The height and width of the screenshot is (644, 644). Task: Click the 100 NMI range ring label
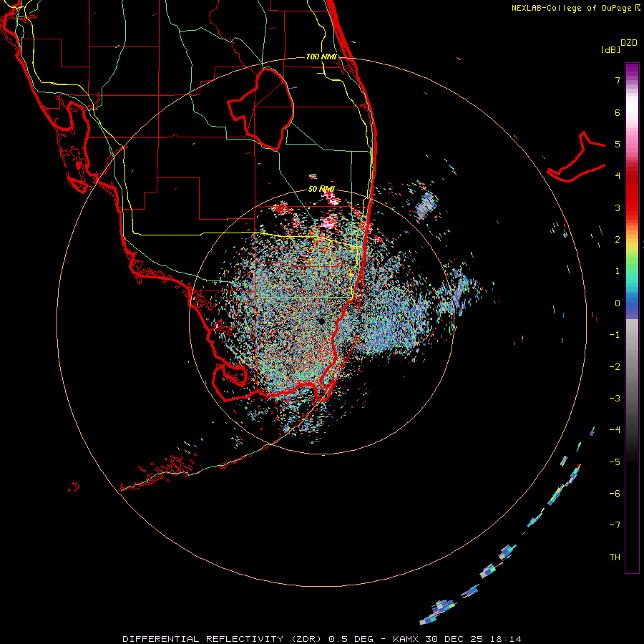click(321, 57)
